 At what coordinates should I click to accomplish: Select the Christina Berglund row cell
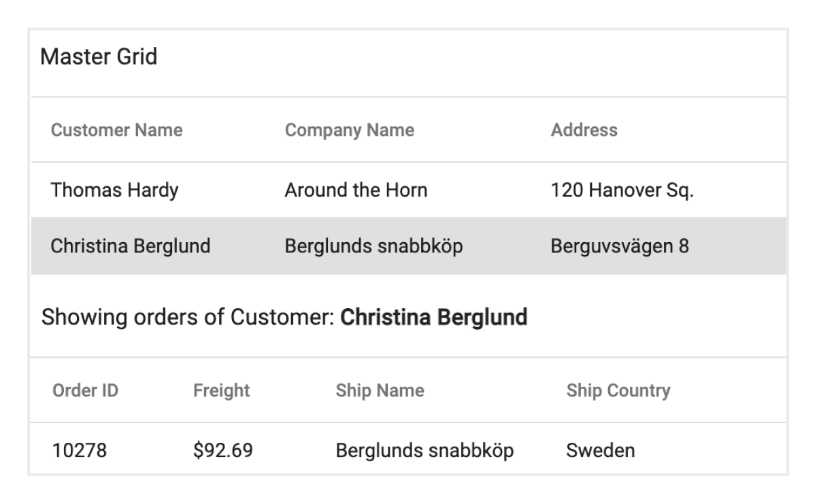(x=131, y=246)
